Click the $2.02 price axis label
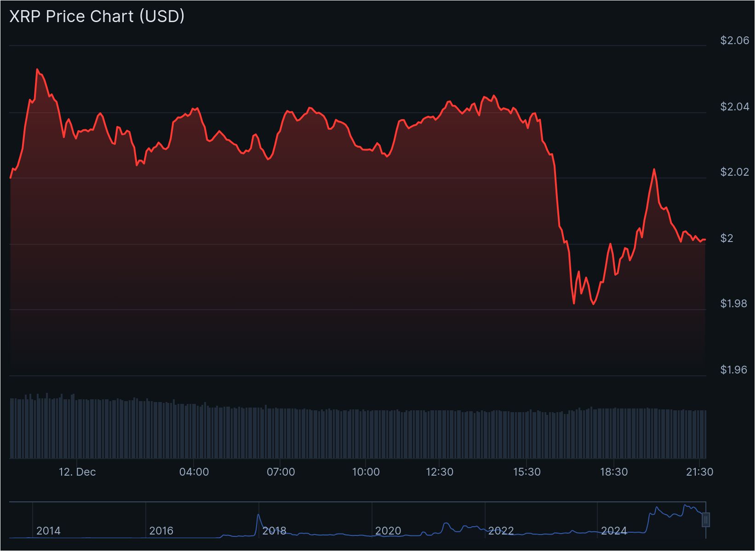The width and height of the screenshot is (756, 552). [x=734, y=172]
